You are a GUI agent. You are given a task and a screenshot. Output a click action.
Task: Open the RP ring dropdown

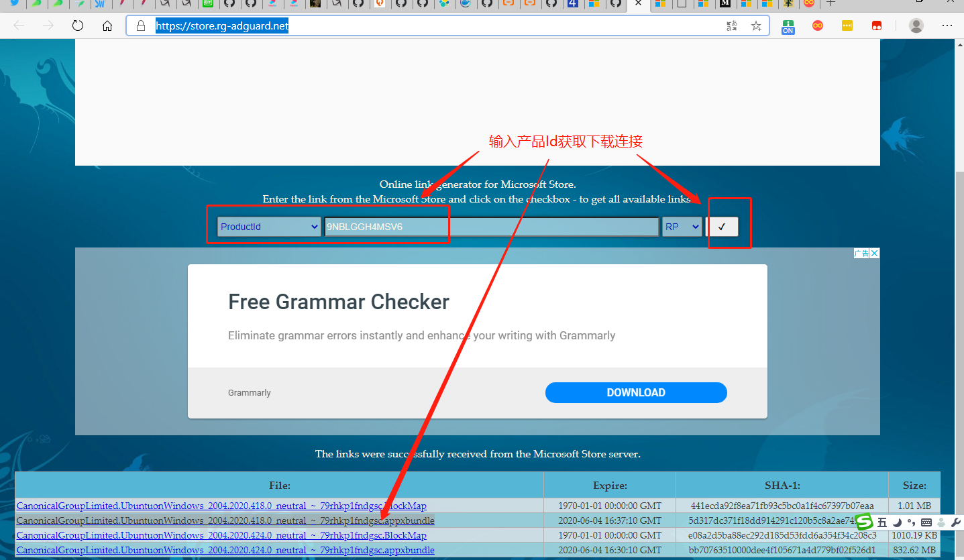[682, 227]
